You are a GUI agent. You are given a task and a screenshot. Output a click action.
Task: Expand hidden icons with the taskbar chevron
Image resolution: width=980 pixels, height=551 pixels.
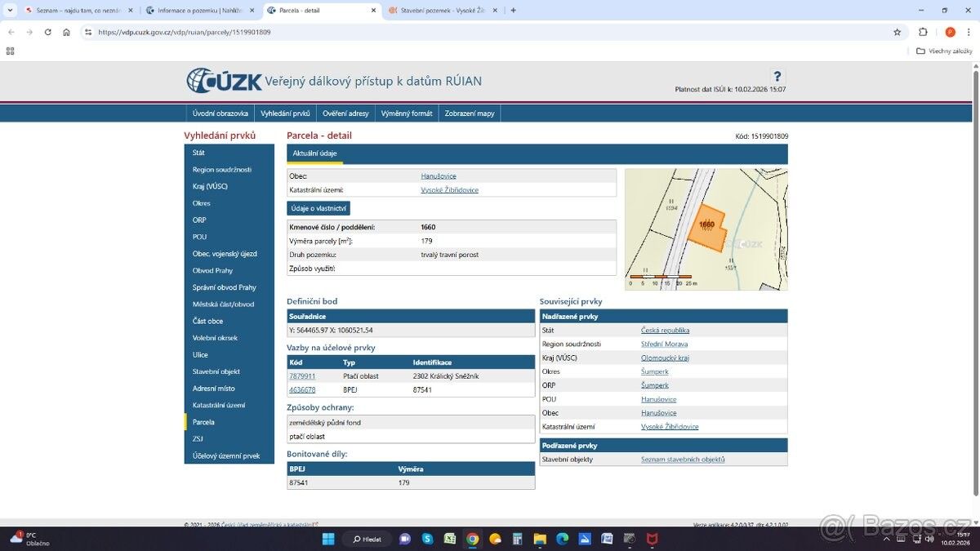pyautogui.click(x=886, y=539)
